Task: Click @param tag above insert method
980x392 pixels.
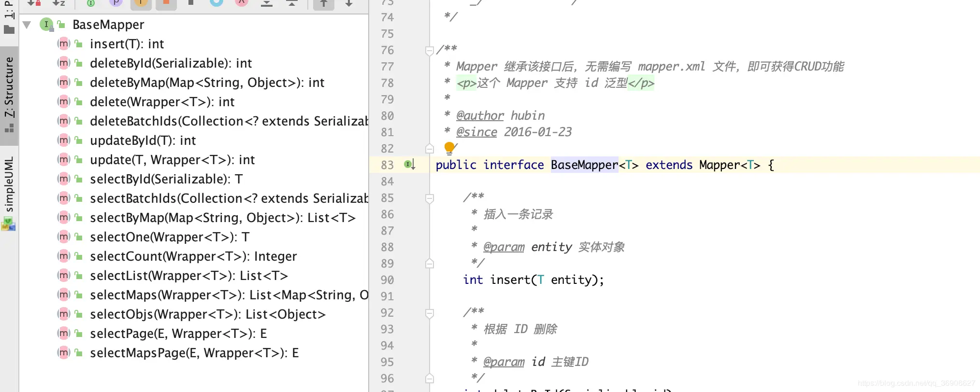Action: pos(504,247)
